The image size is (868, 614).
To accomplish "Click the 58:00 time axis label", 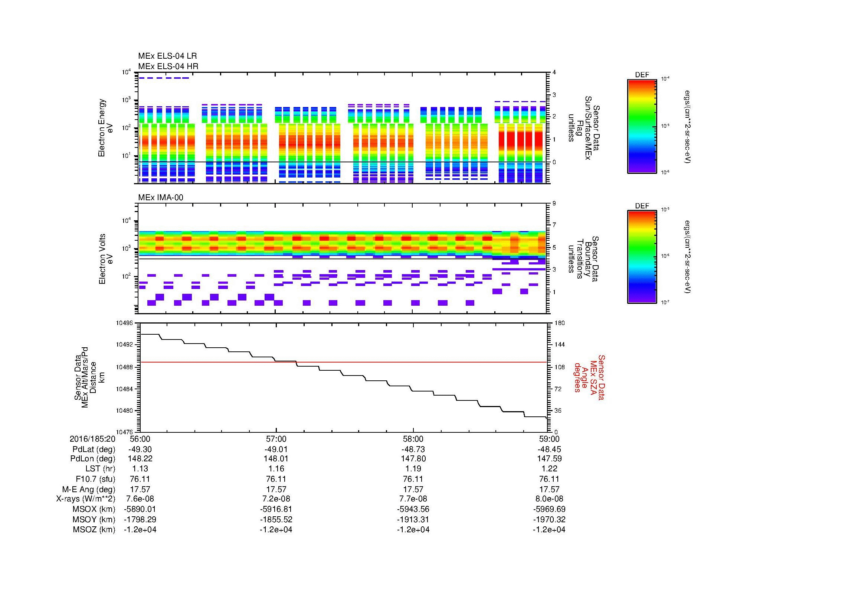I will click(x=413, y=439).
